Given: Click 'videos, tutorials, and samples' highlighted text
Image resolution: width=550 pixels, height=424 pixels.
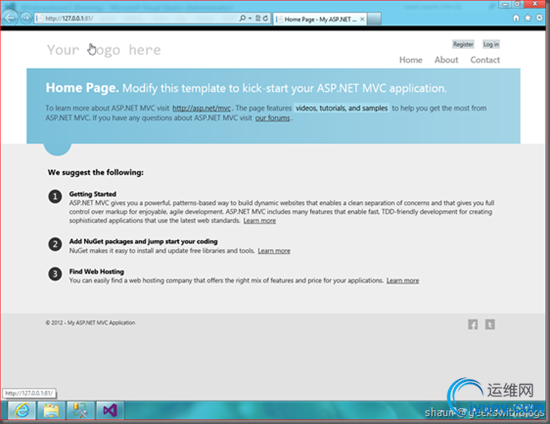Looking at the screenshot, I should point(342,108).
